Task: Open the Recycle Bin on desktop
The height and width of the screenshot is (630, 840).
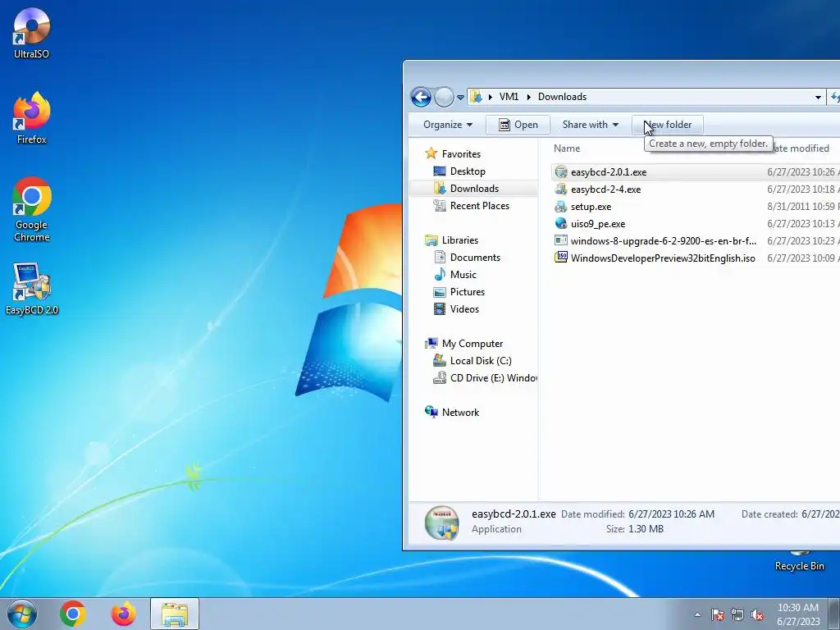Action: pos(799,560)
